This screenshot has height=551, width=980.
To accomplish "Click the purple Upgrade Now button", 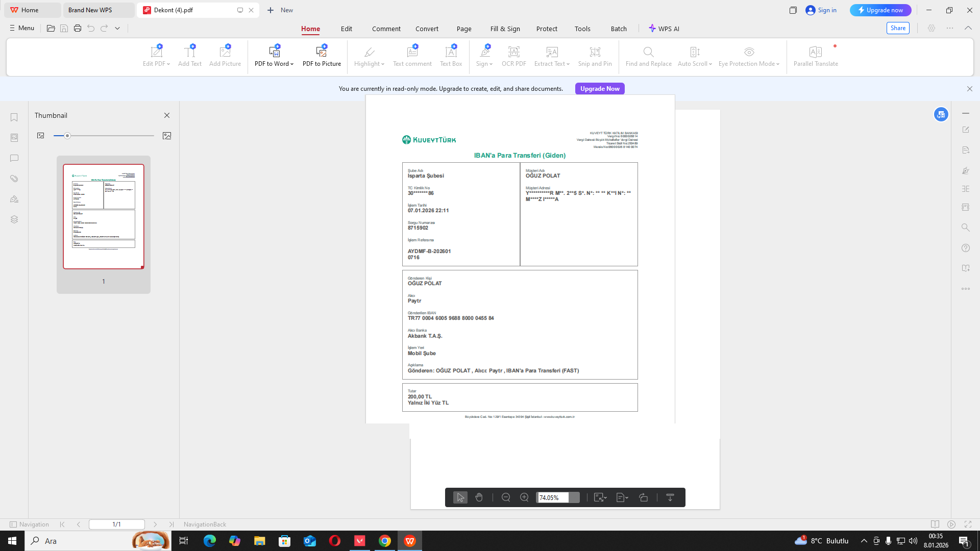I will tap(600, 89).
